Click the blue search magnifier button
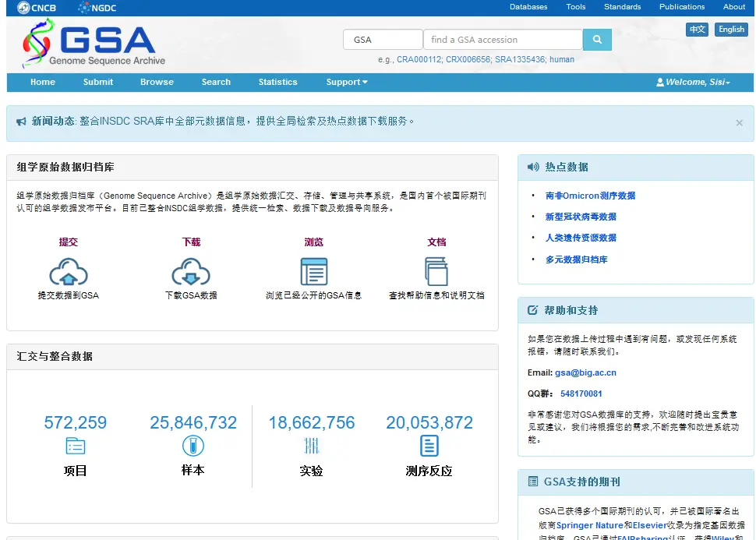Viewport: 756px width, 540px height. click(597, 38)
